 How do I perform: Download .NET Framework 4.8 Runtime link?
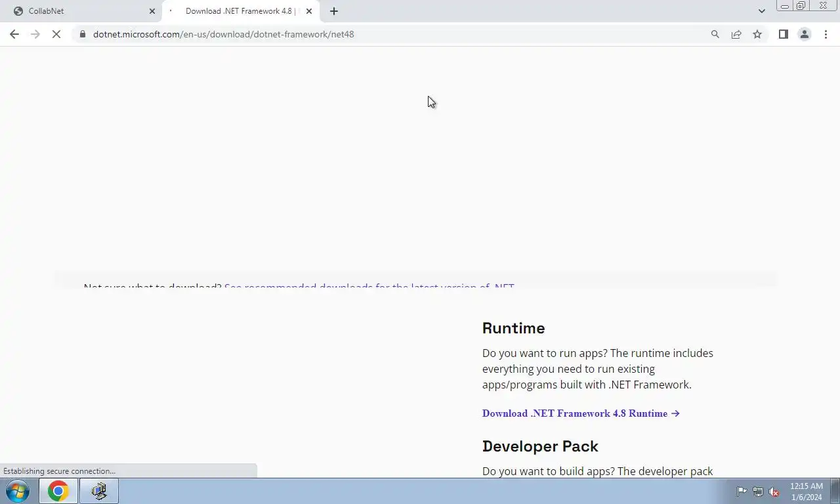(x=581, y=413)
